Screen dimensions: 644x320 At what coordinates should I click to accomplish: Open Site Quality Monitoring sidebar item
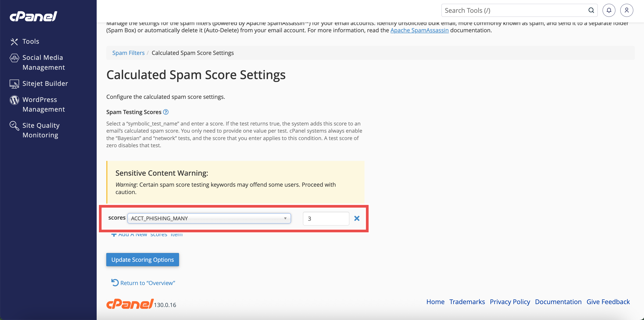pos(41,130)
